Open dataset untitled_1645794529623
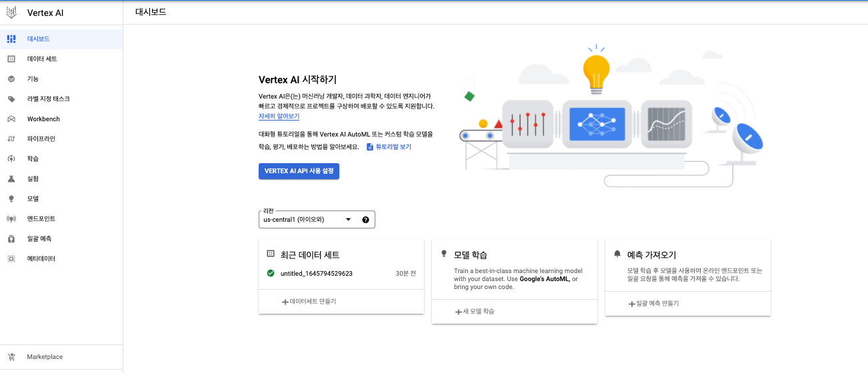Image resolution: width=868 pixels, height=373 pixels. click(x=317, y=273)
